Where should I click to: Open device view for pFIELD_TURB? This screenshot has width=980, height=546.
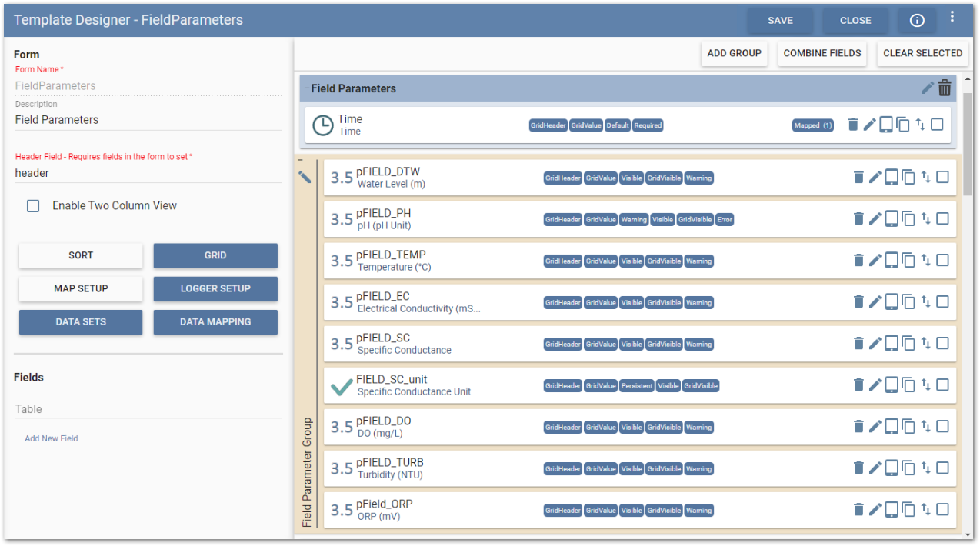click(892, 468)
